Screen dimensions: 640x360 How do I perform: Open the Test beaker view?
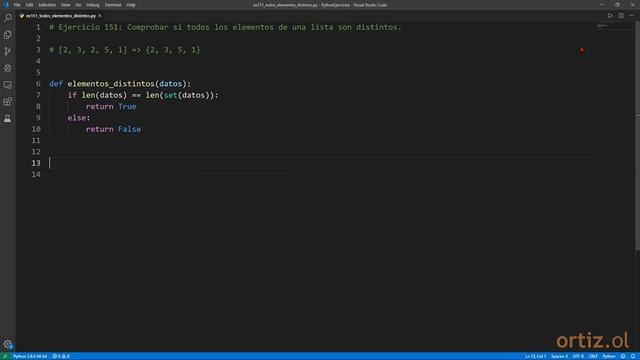click(x=8, y=118)
